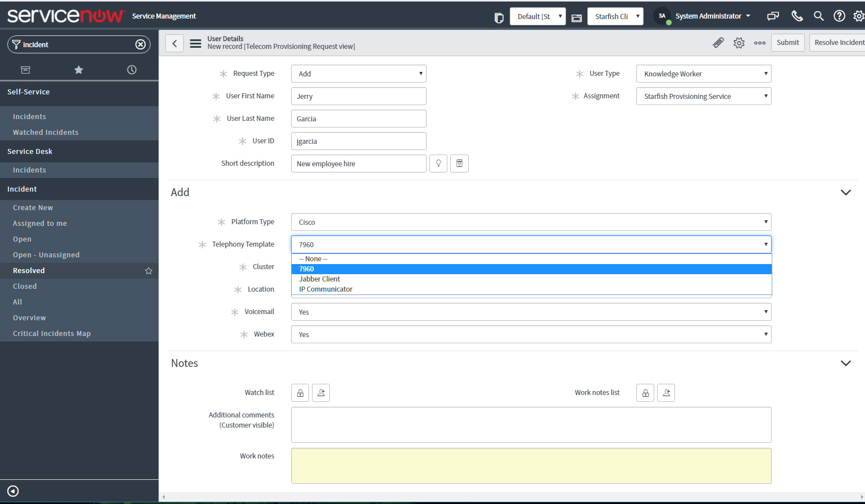Open the all applications tab icon
This screenshot has height=504, width=865.
pos(25,70)
